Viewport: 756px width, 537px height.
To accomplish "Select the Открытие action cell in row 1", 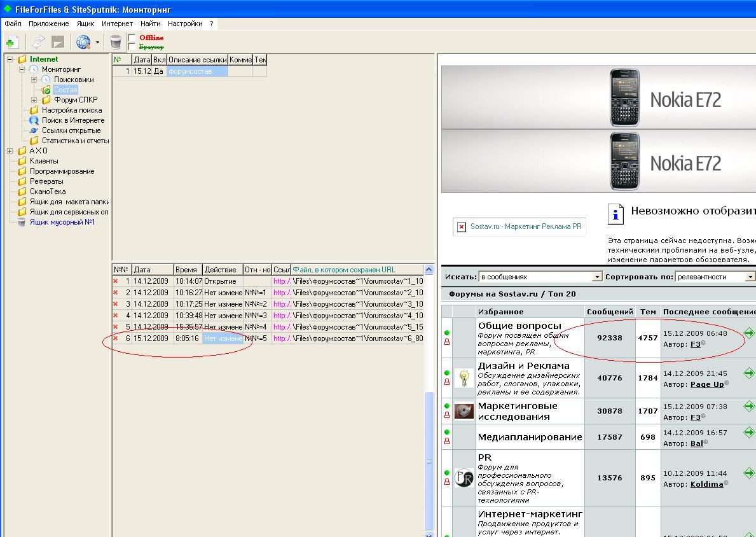I will [223, 281].
